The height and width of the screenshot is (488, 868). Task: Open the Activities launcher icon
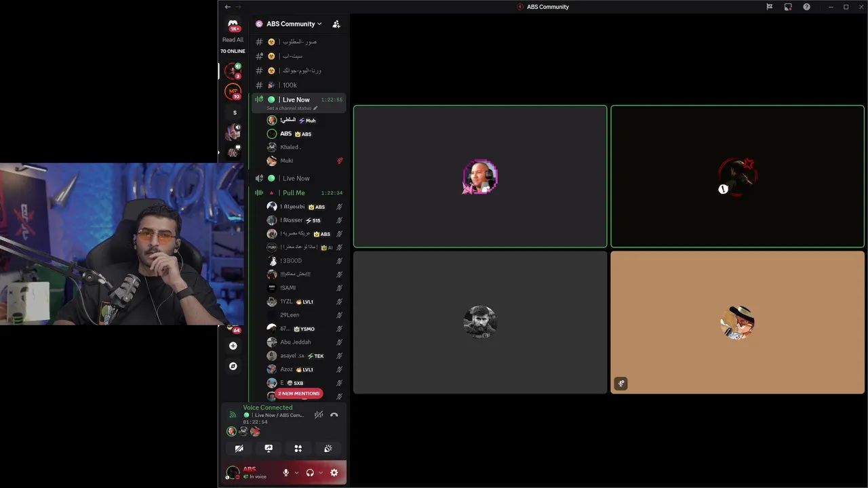point(298,449)
